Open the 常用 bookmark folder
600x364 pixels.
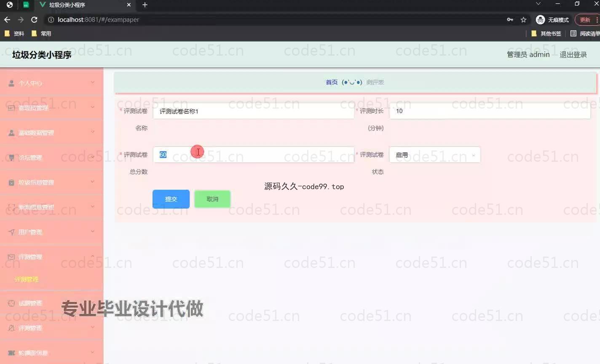tap(41, 34)
